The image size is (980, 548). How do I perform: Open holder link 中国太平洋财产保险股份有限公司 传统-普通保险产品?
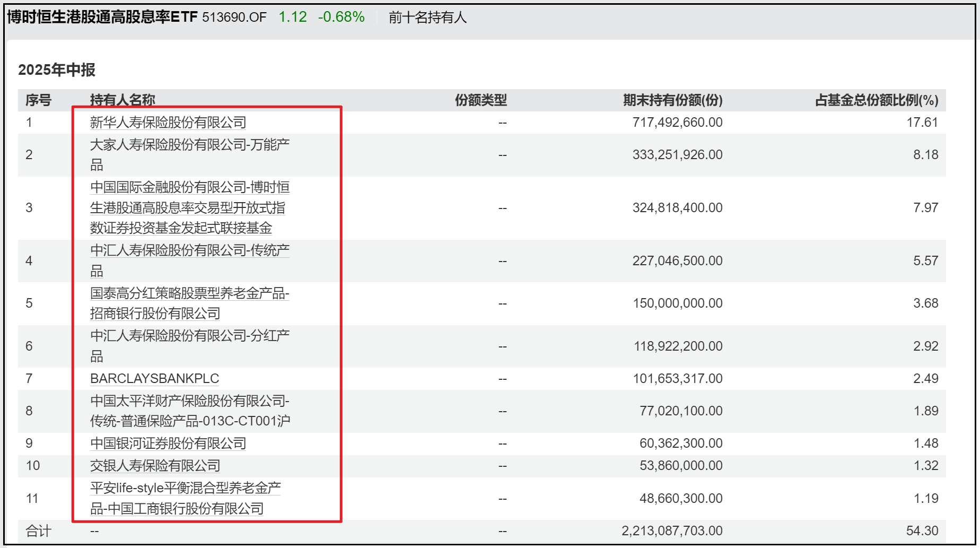coord(190,411)
